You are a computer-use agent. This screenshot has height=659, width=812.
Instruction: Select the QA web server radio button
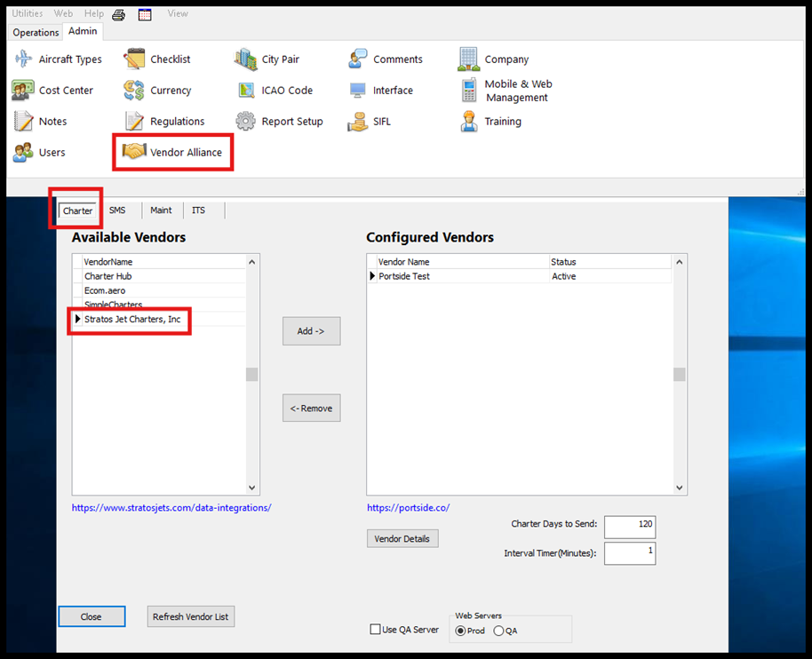[498, 631]
